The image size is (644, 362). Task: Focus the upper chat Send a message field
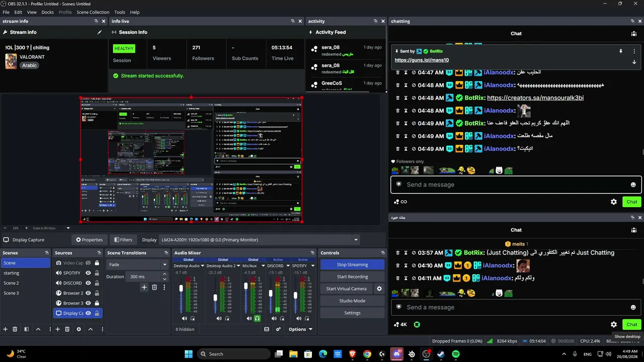click(516, 185)
